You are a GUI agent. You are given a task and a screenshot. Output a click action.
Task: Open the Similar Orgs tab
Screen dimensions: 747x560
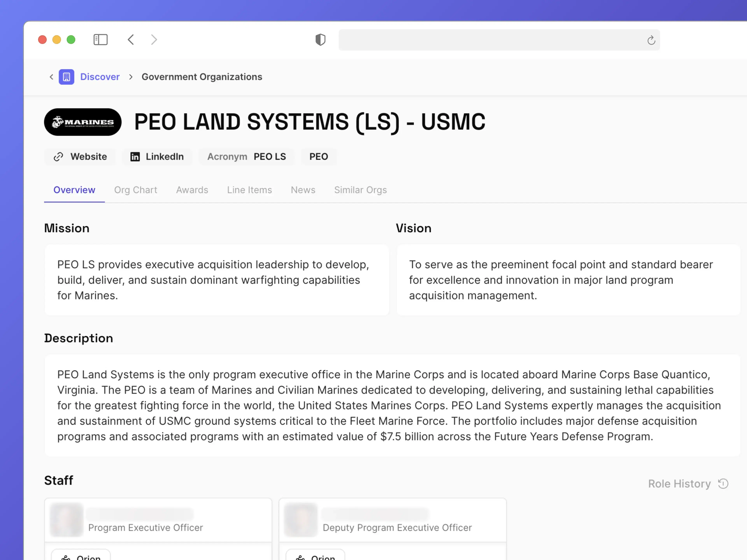point(360,190)
